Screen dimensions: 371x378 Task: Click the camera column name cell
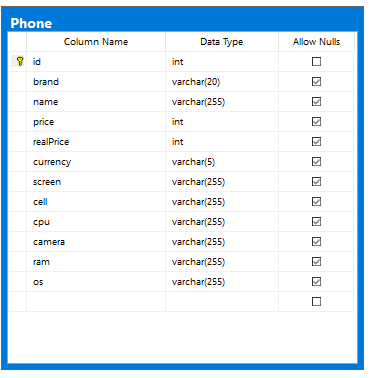coord(96,242)
